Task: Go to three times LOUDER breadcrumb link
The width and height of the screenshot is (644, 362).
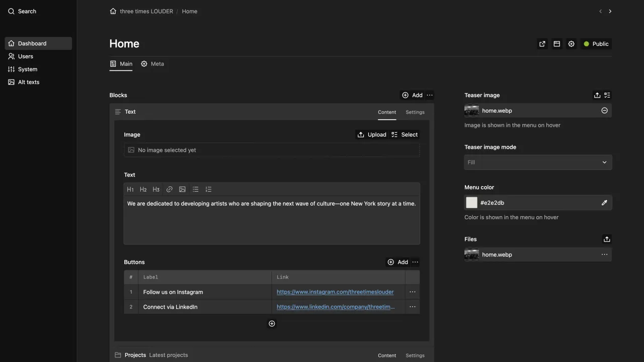Action: (x=146, y=11)
